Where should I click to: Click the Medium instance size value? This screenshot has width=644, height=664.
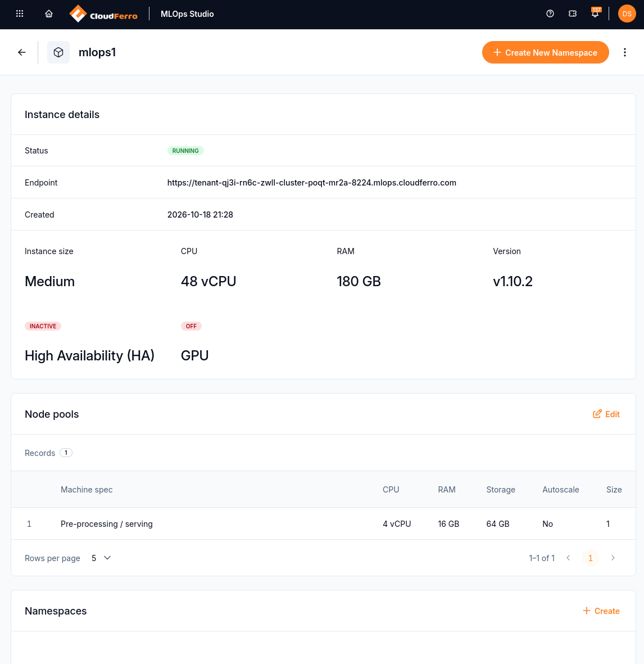click(x=49, y=281)
